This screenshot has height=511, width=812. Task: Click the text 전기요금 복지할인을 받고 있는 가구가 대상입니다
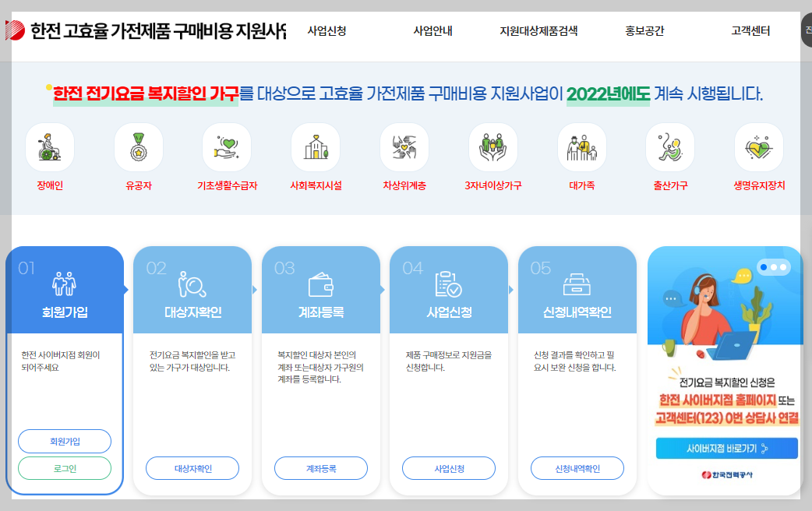[x=192, y=361]
